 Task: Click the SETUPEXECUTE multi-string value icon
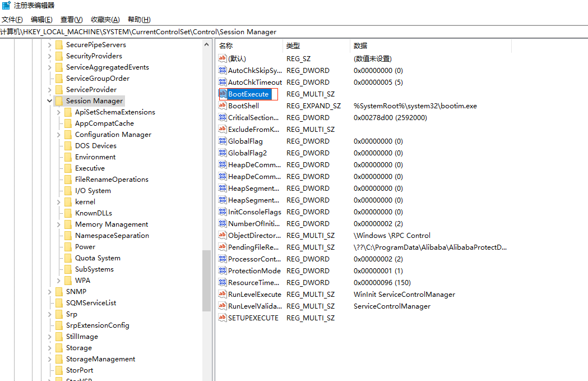coord(223,318)
